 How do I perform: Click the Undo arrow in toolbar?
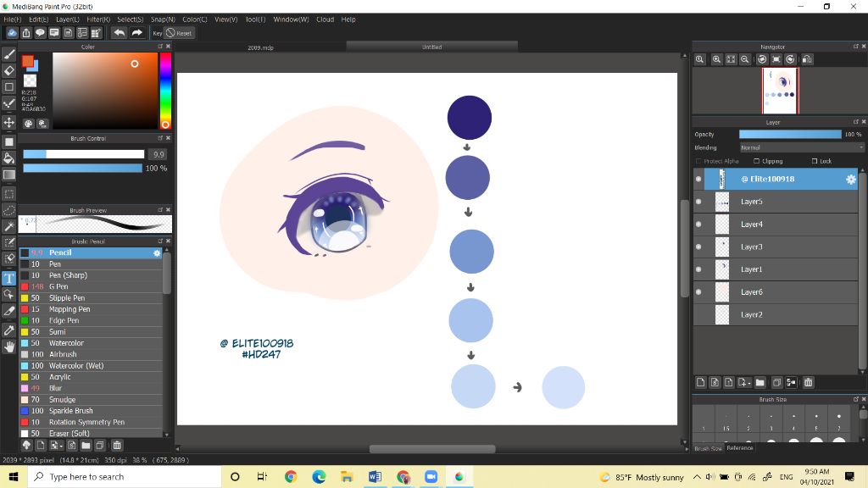[119, 33]
